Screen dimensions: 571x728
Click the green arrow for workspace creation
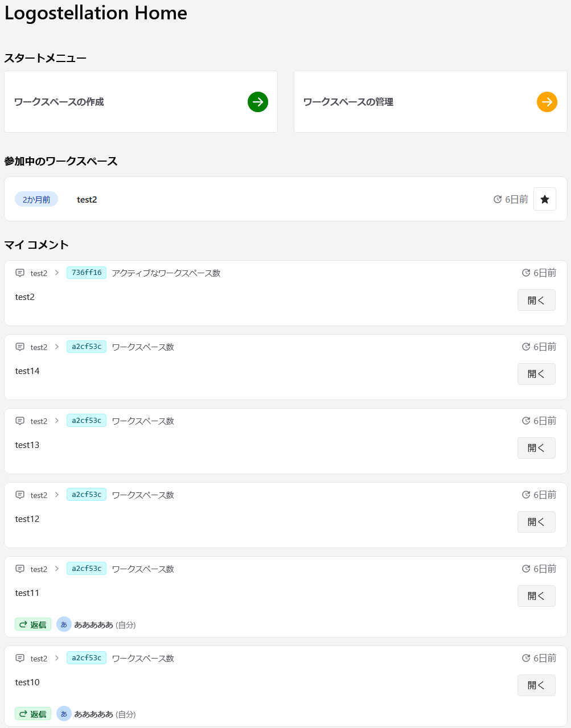coord(257,102)
